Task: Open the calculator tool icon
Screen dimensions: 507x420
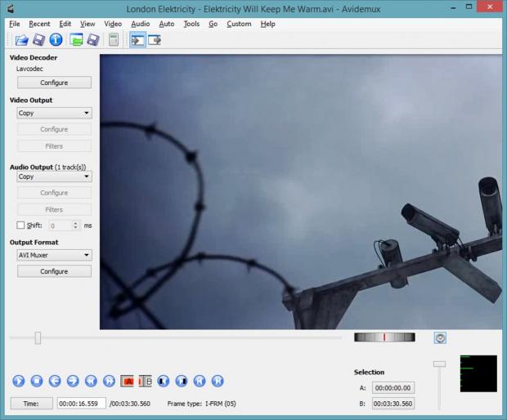Action: point(113,40)
